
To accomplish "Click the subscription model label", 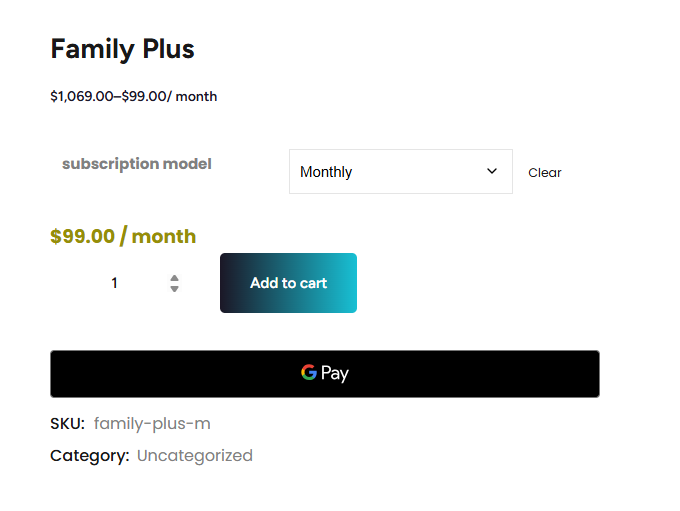I will coord(137,164).
